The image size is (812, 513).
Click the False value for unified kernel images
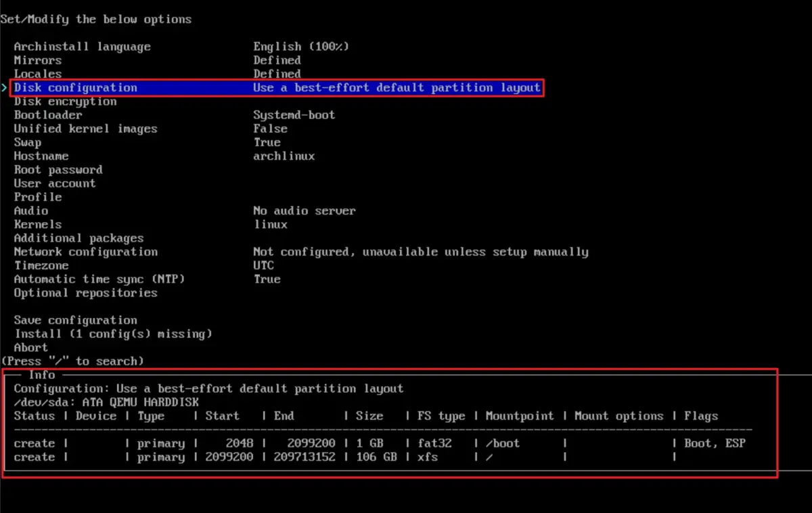tap(270, 129)
